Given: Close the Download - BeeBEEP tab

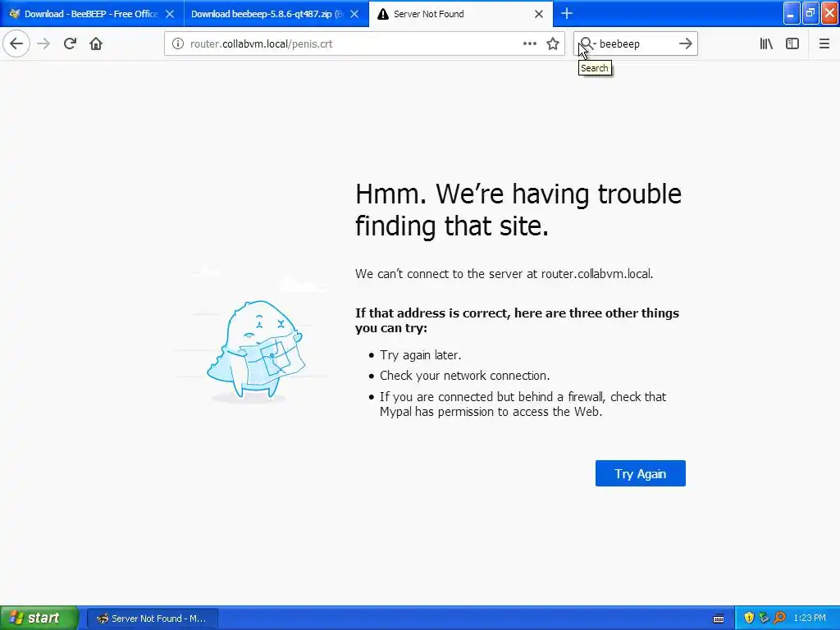Looking at the screenshot, I should coord(170,14).
